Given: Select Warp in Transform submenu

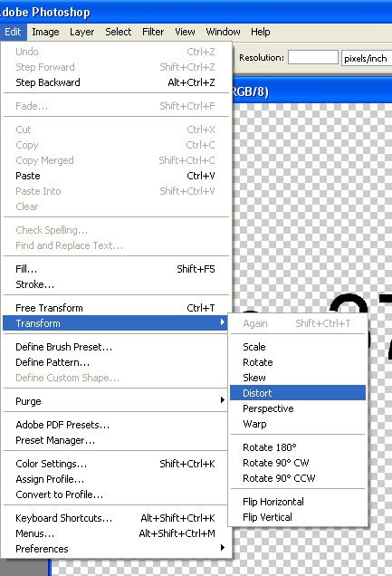Looking at the screenshot, I should coord(298,424).
